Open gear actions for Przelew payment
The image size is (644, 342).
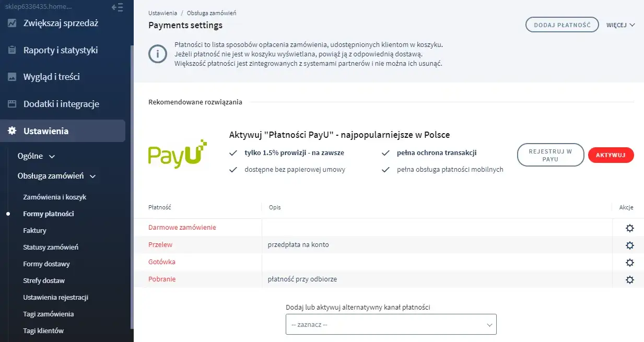pos(629,245)
